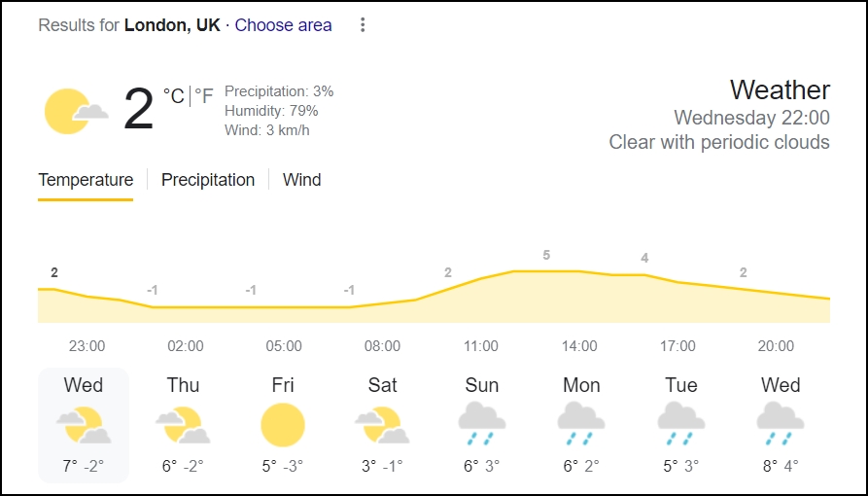Viewport: 868px width, 496px height.
Task: Switch units to °C
Action: click(173, 96)
